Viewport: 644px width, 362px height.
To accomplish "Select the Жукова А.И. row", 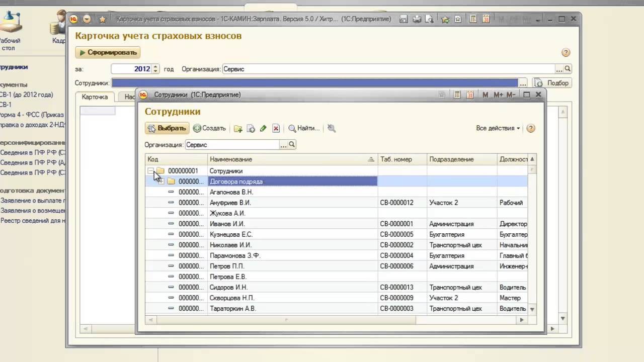I will tap(337, 213).
